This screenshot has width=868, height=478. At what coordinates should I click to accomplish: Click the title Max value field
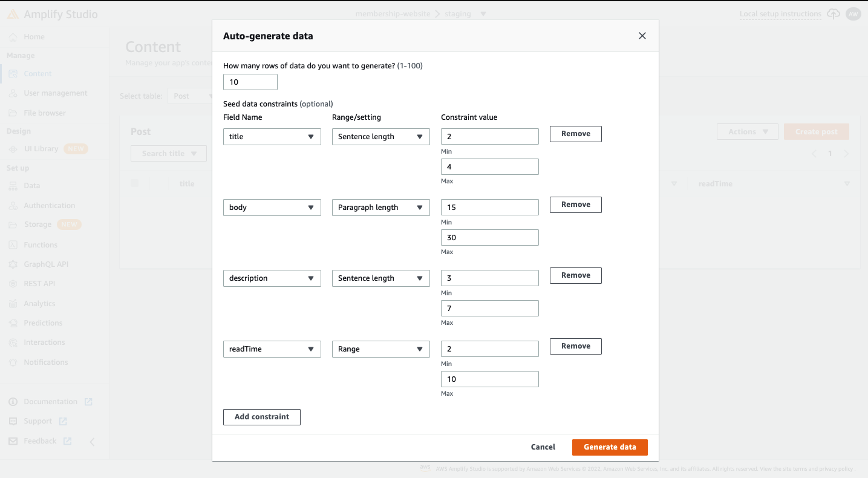[490, 167]
